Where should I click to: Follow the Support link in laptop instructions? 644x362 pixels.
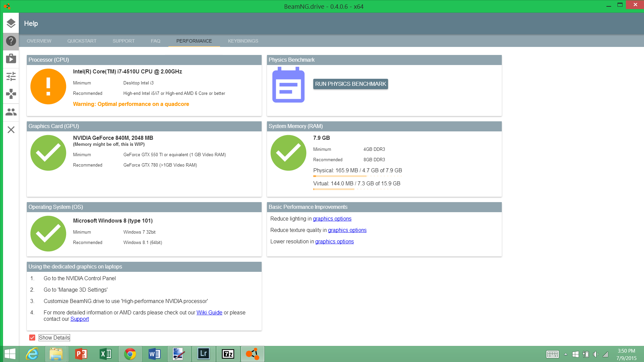click(79, 319)
